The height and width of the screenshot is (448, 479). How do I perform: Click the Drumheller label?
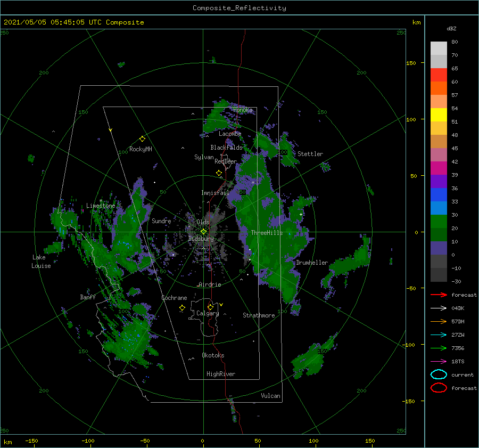click(x=312, y=263)
